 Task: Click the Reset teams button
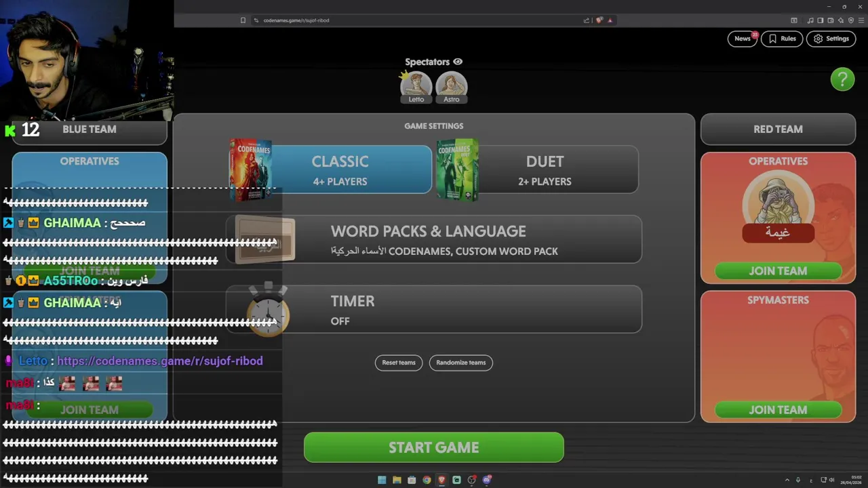pyautogui.click(x=399, y=363)
